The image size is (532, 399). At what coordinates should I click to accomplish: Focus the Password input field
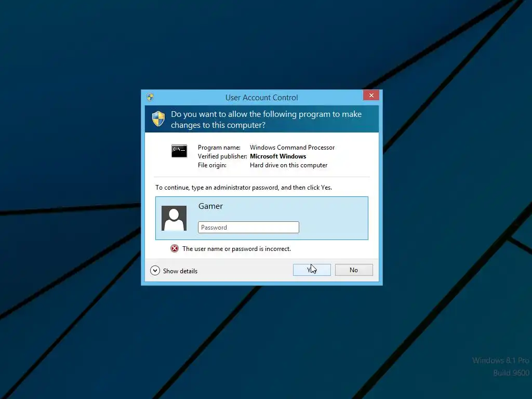[x=248, y=228]
